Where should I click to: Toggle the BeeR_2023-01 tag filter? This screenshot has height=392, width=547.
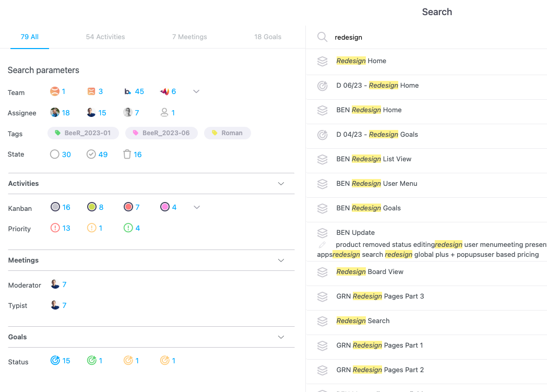[83, 133]
